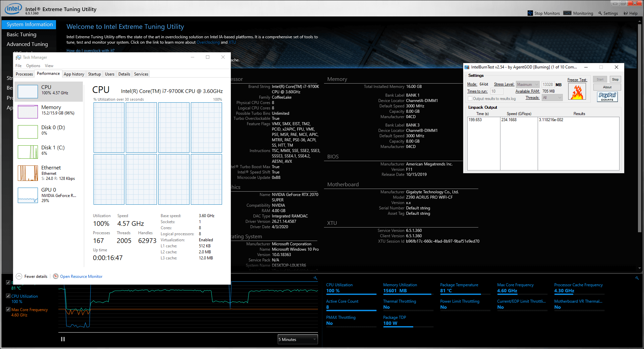Click the Processor Cache Frequency 4.30 GHz tile
The image size is (644, 349).
pos(579,288)
